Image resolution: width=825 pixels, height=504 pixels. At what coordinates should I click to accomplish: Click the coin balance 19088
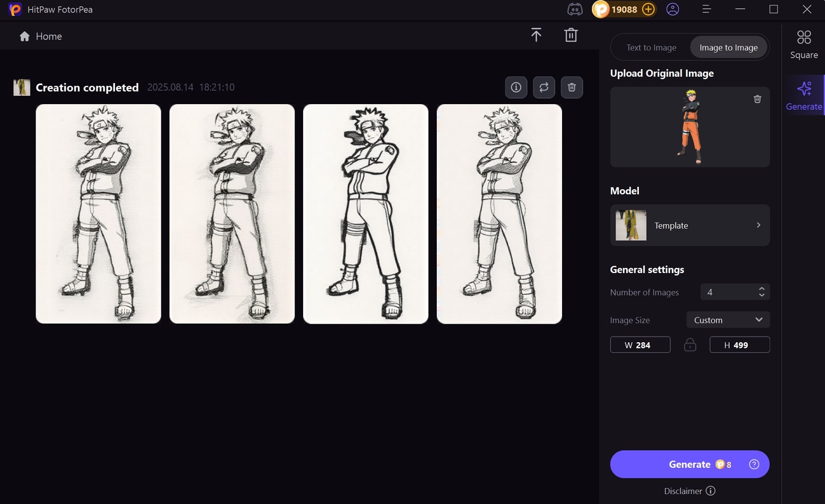(624, 9)
